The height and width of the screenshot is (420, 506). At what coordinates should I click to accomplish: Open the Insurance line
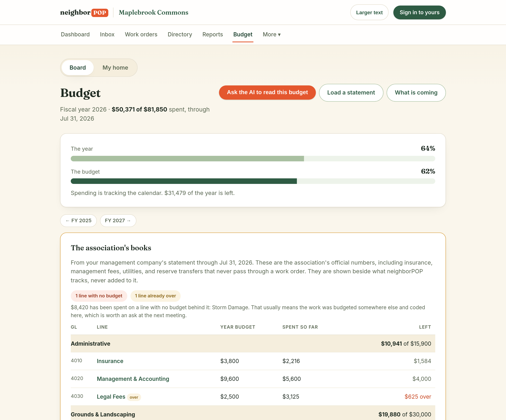110,361
